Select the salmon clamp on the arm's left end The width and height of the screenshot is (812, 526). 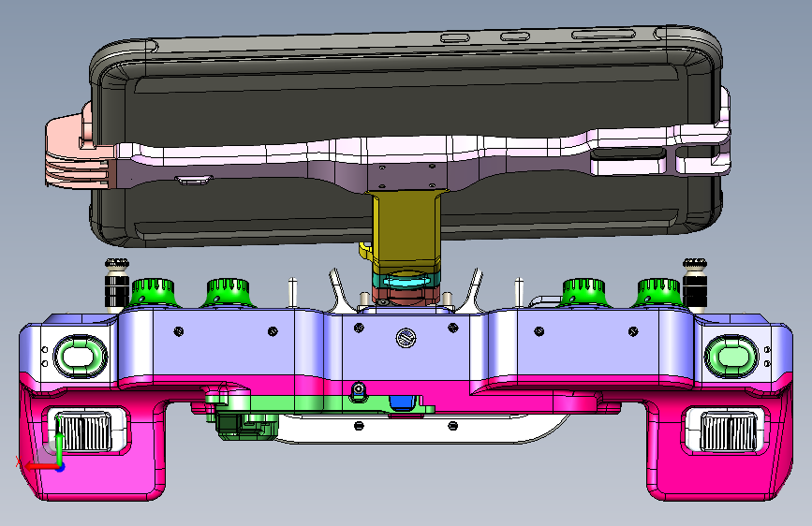(x=78, y=150)
